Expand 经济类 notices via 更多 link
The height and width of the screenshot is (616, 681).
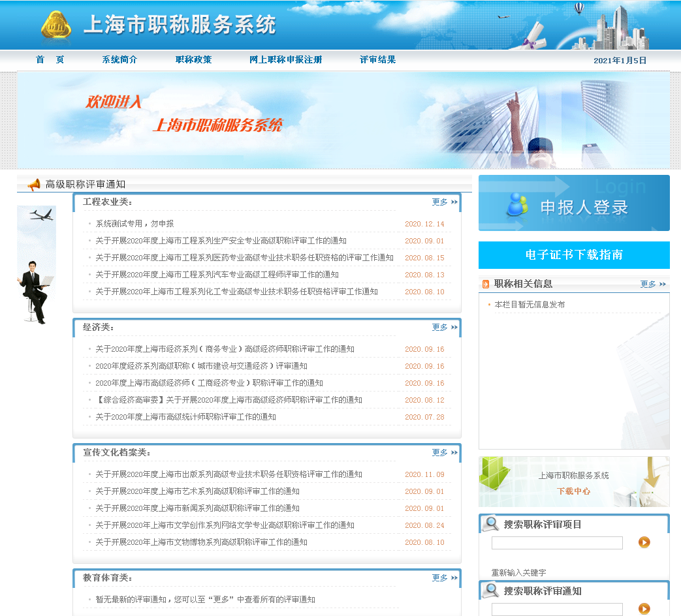point(439,327)
